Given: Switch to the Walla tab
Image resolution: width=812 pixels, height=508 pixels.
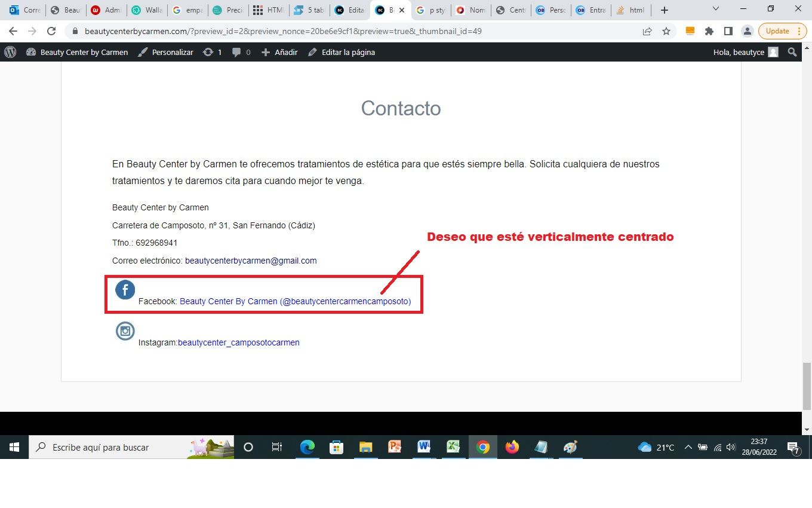Looking at the screenshot, I should point(147,10).
